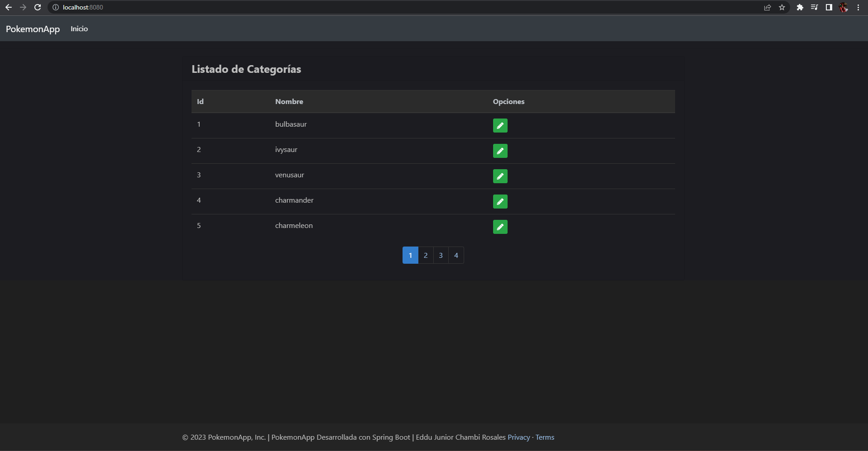Bookmark this page with the star icon
The height and width of the screenshot is (451, 868).
782,7
